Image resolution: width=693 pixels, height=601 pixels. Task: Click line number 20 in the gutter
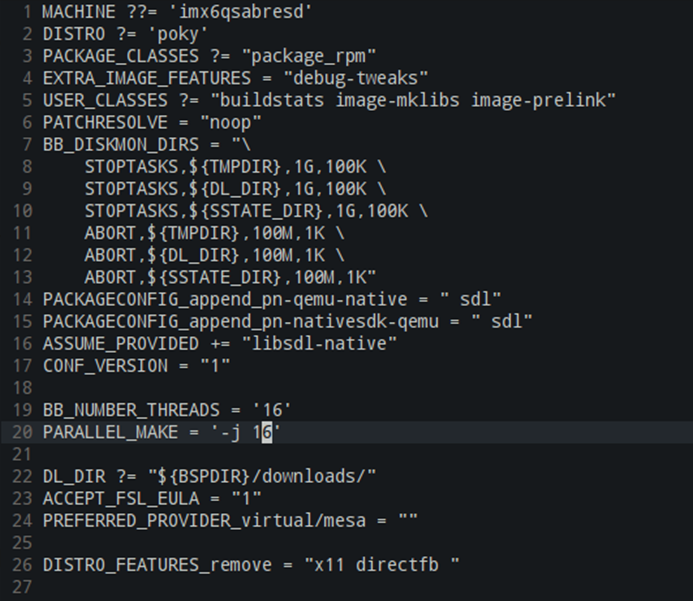pyautogui.click(x=22, y=432)
